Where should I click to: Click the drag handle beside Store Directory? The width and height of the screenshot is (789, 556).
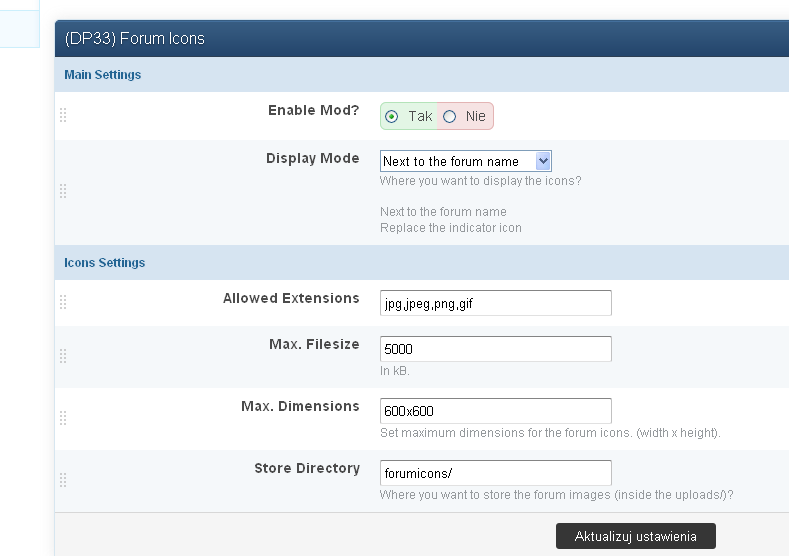tap(63, 480)
